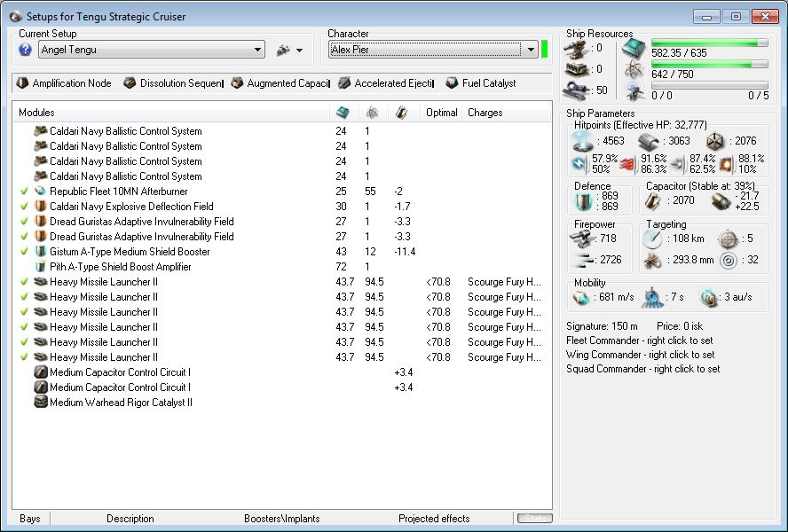Click Fleet Commander - right click to set
This screenshot has height=532, width=788.
coord(639,340)
